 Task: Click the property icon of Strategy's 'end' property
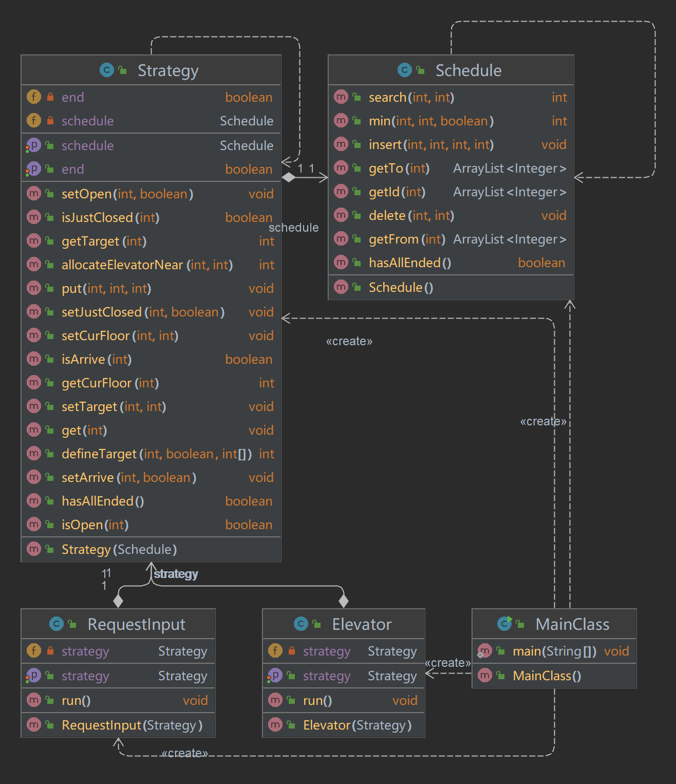tap(34, 169)
